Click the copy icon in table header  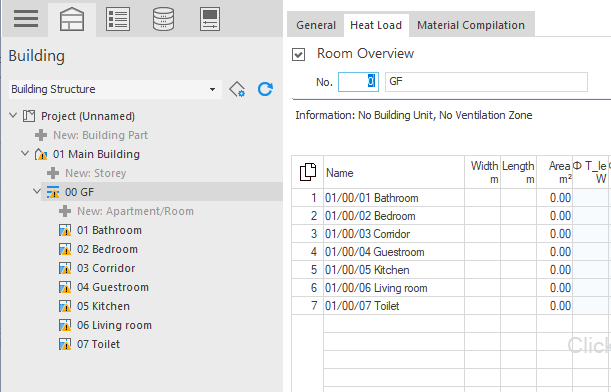pyautogui.click(x=307, y=172)
